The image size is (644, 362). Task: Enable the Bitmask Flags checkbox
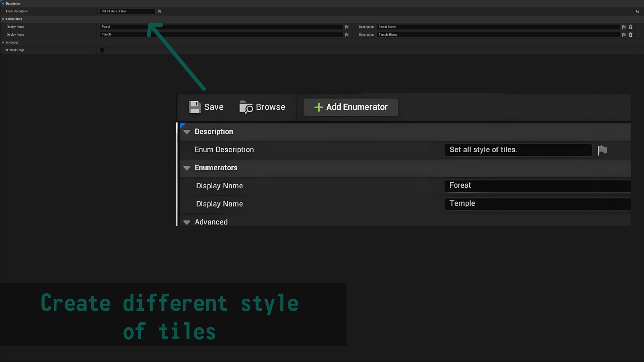pos(102,50)
